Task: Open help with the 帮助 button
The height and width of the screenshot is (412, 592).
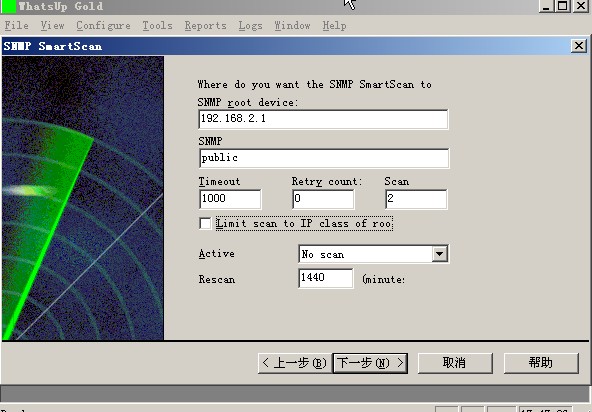Action: [x=541, y=363]
